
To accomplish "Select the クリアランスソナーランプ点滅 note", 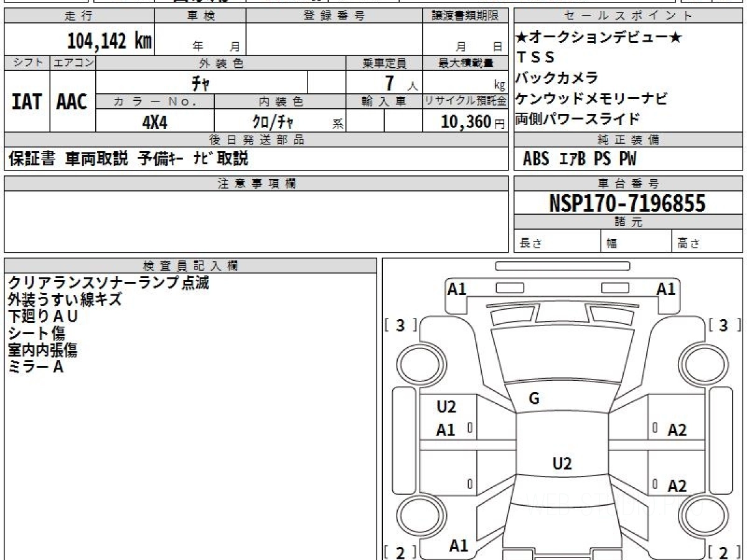I will click(108, 283).
